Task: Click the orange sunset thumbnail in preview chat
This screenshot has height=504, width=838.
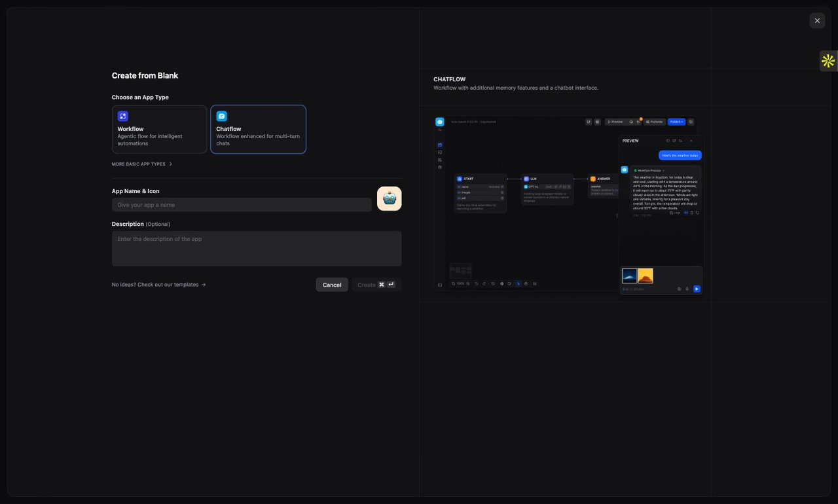Action: [x=646, y=276]
